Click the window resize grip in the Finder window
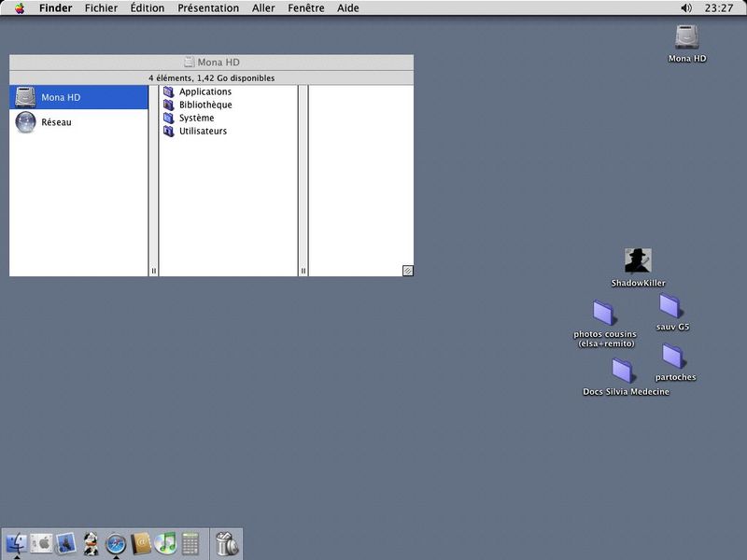 pyautogui.click(x=408, y=271)
